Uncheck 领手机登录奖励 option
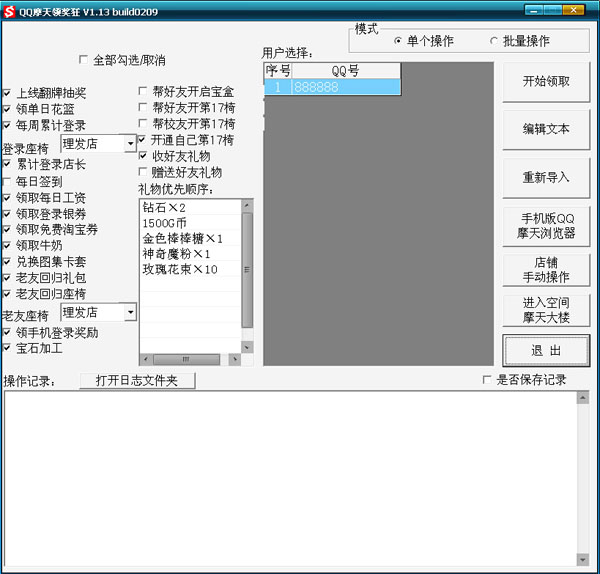The image size is (600, 574). (x=7, y=332)
